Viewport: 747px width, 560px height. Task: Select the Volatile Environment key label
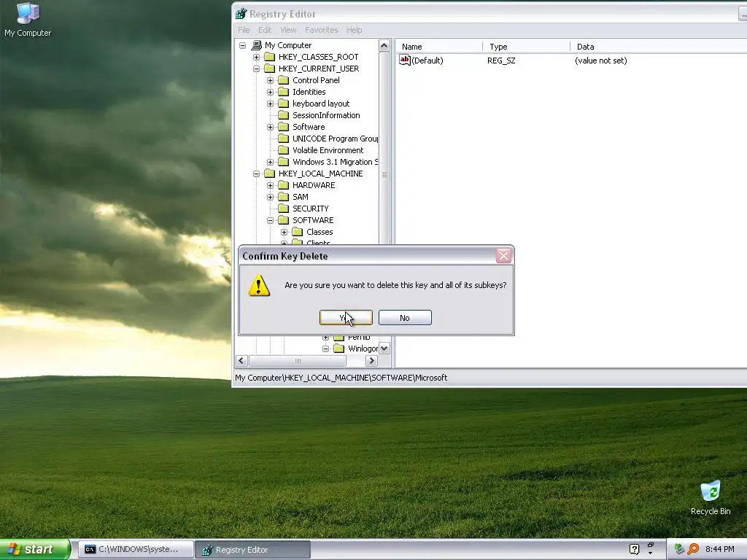coord(328,150)
